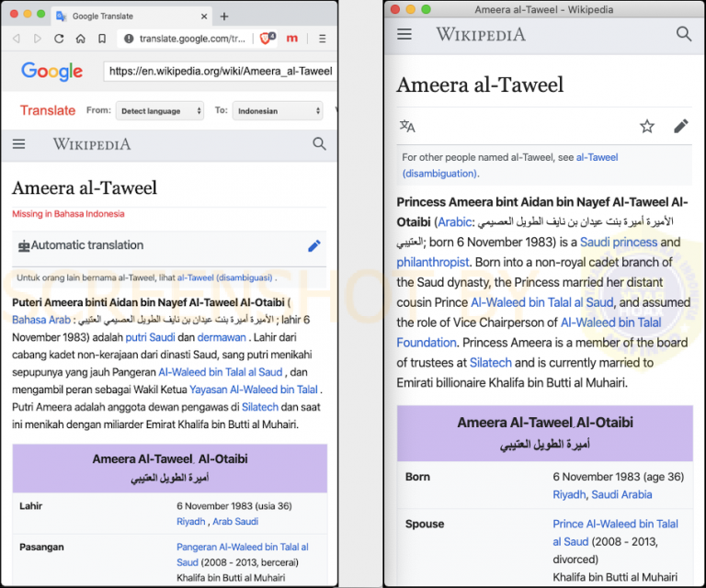Click the Wikipedia wordmark in right window
The image size is (706, 588).
481,35
